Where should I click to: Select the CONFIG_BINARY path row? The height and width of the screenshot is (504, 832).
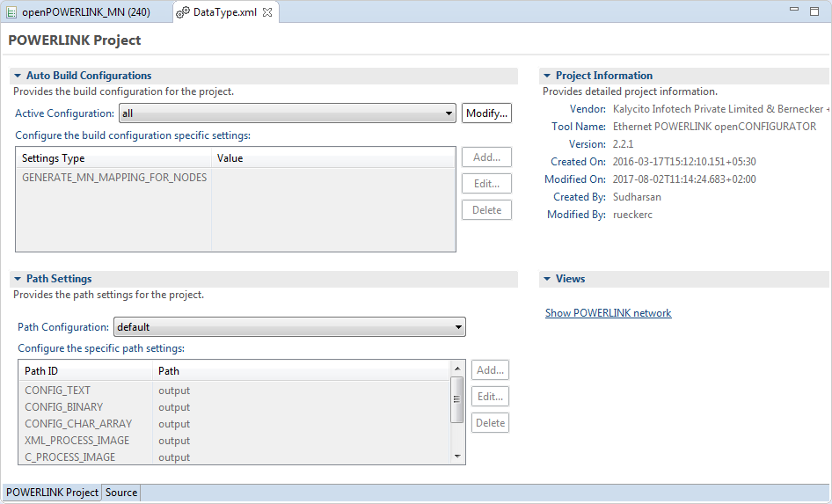click(x=234, y=407)
